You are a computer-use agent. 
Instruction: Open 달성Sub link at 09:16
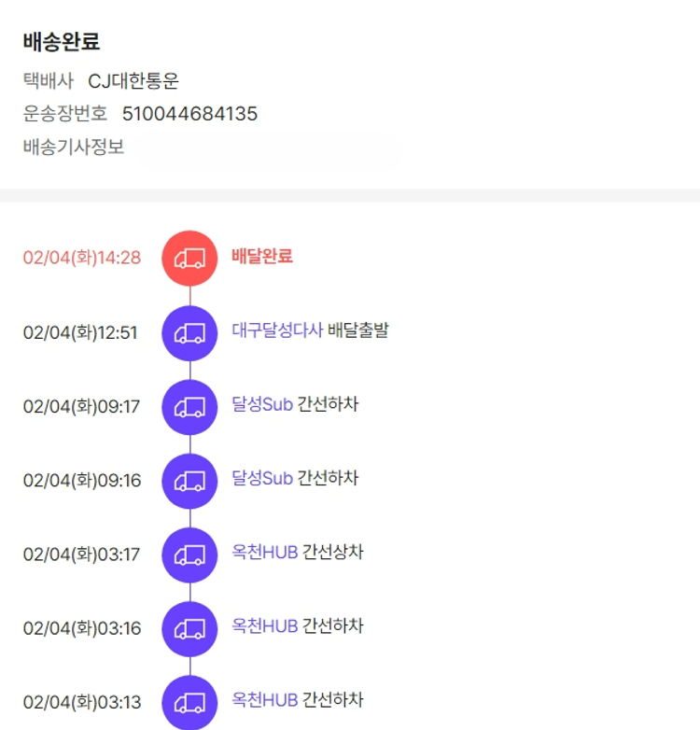262,478
